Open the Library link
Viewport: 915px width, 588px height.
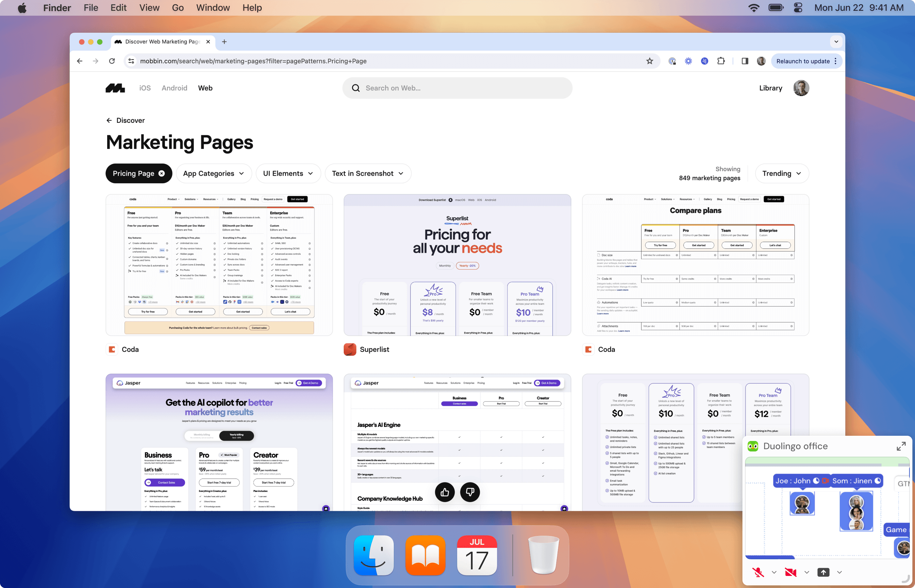[770, 88]
